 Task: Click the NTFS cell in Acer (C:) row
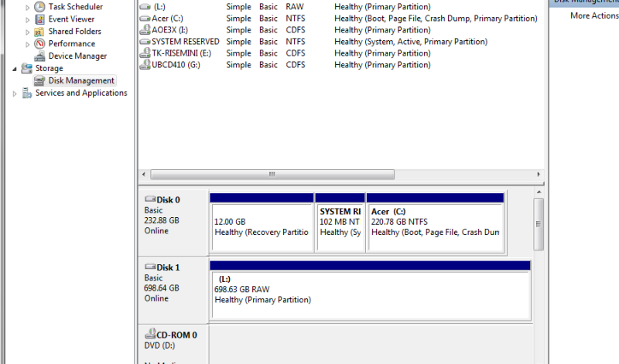[296, 18]
